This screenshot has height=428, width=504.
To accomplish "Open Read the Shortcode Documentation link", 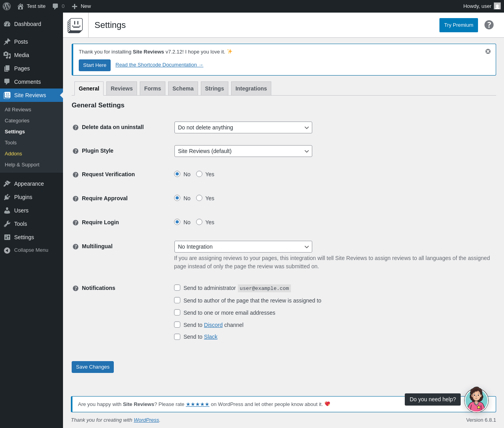I will (x=159, y=65).
